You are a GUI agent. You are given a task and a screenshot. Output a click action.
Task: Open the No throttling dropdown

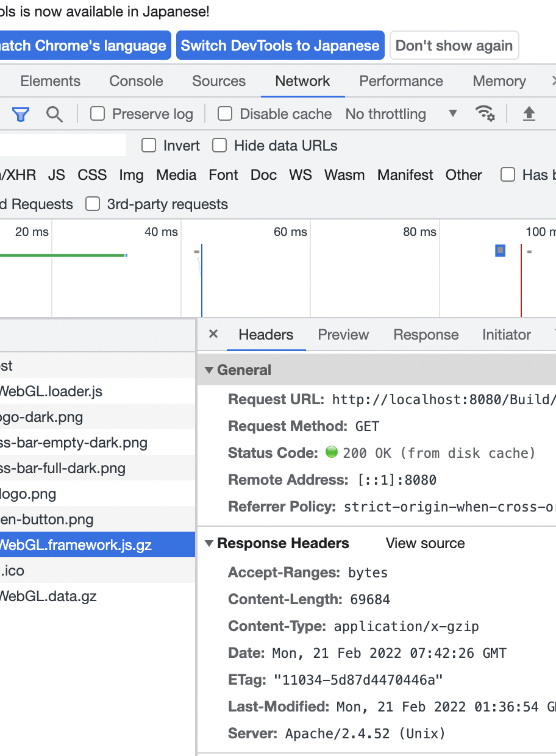point(401,114)
